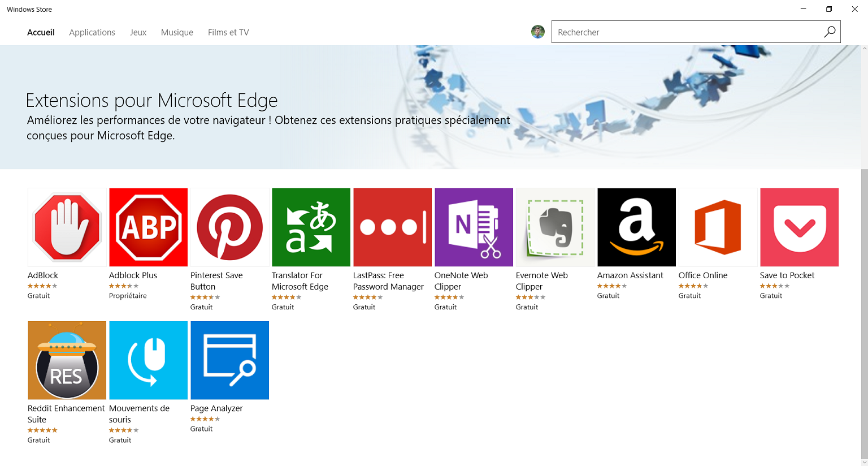Screen dimensions: 868x466
Task: Switch to the Accueil tab
Action: (x=41, y=32)
